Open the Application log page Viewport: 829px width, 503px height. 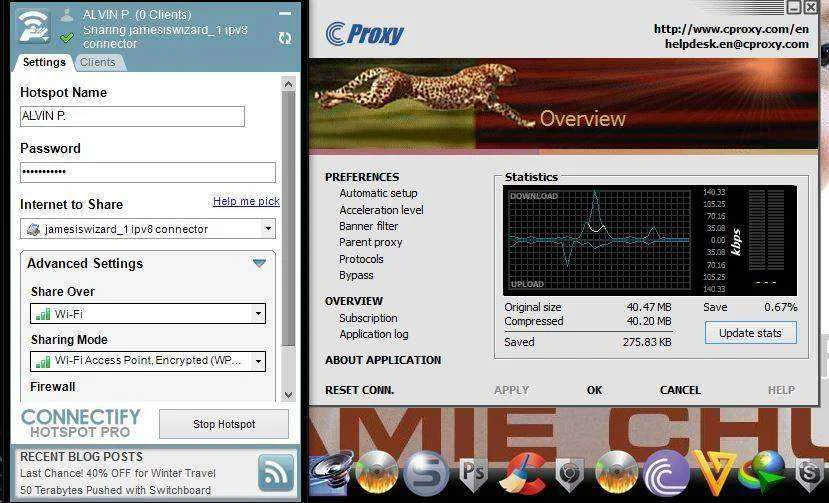[x=374, y=334]
